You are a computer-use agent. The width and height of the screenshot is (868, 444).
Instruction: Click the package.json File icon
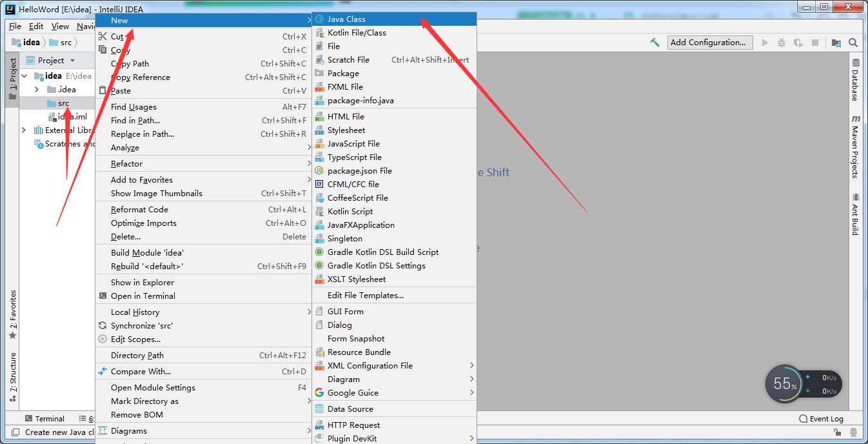[319, 170]
